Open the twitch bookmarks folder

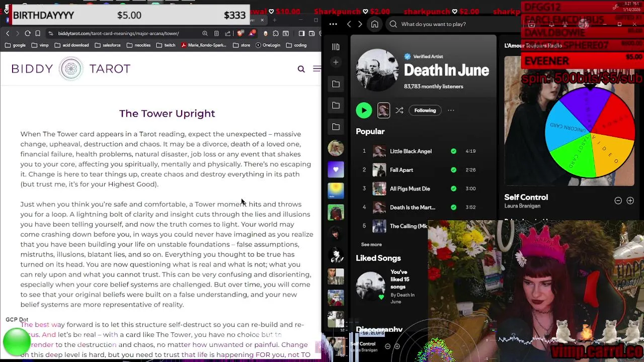166,45
